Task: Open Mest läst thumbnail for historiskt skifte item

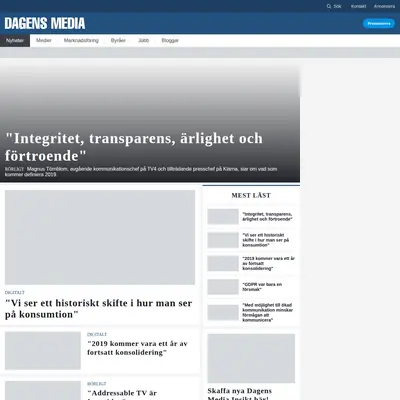Action: click(x=223, y=240)
